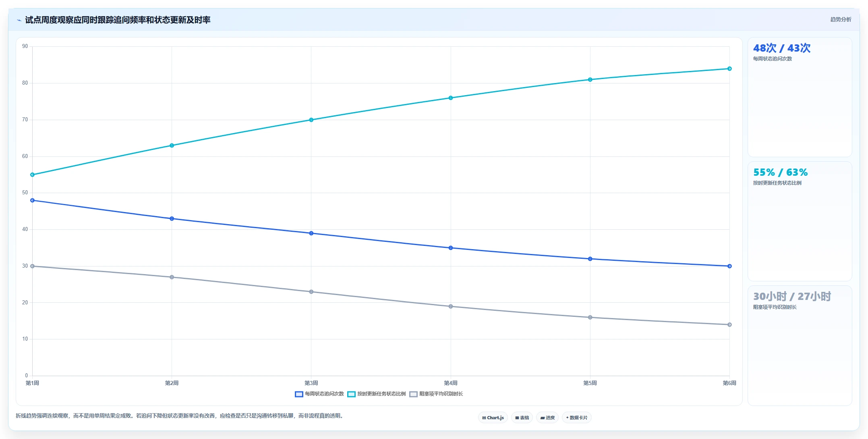The image size is (868, 439).
Task: Open the Chart.js tag
Action: click(493, 418)
